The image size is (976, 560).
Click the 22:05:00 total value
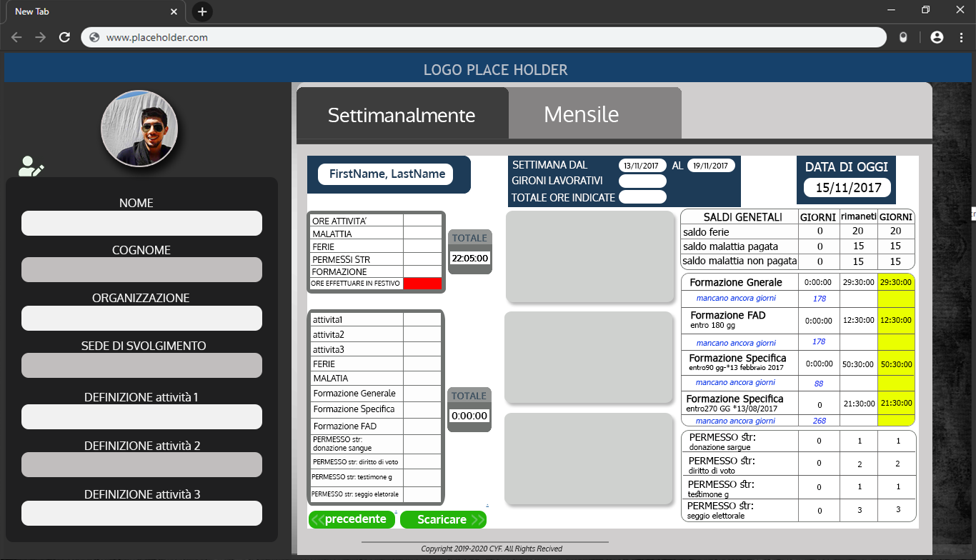point(470,258)
